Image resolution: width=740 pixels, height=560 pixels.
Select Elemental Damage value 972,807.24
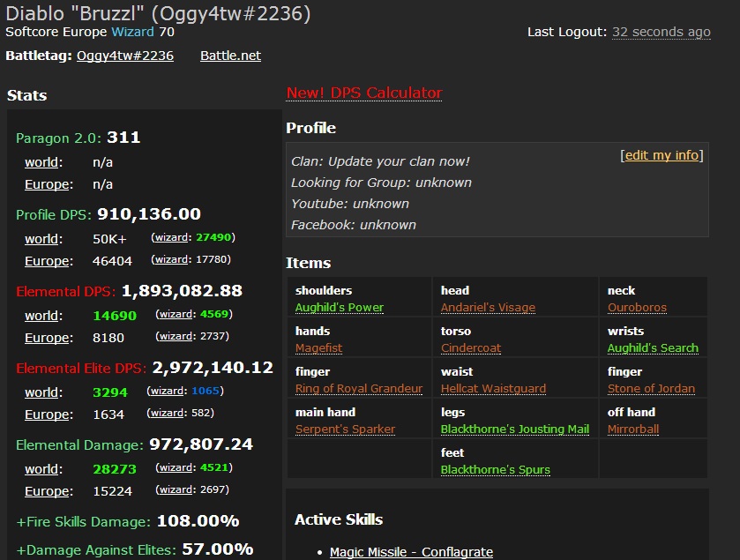[x=201, y=444]
